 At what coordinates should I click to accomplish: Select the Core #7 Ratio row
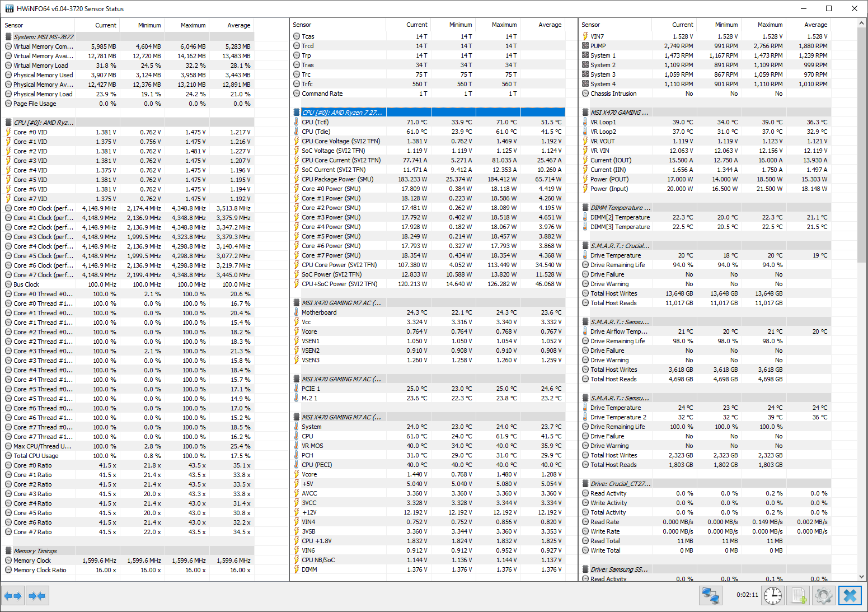tap(129, 532)
